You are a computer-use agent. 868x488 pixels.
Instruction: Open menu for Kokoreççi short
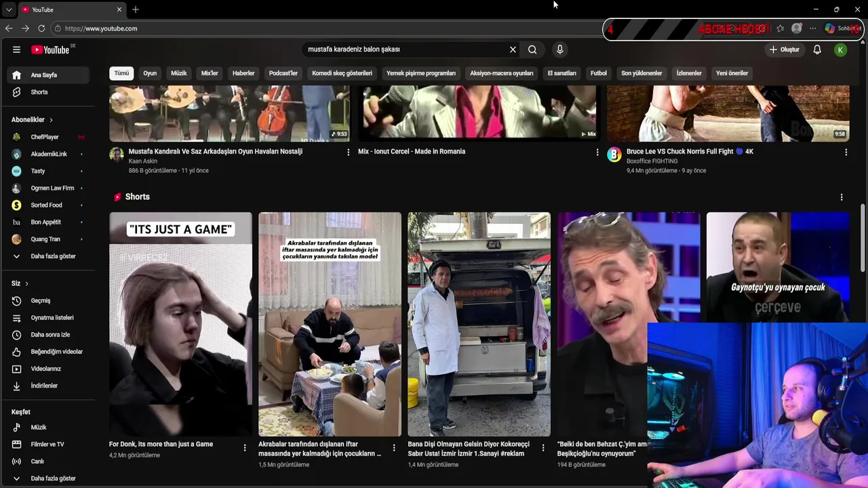[x=543, y=447]
